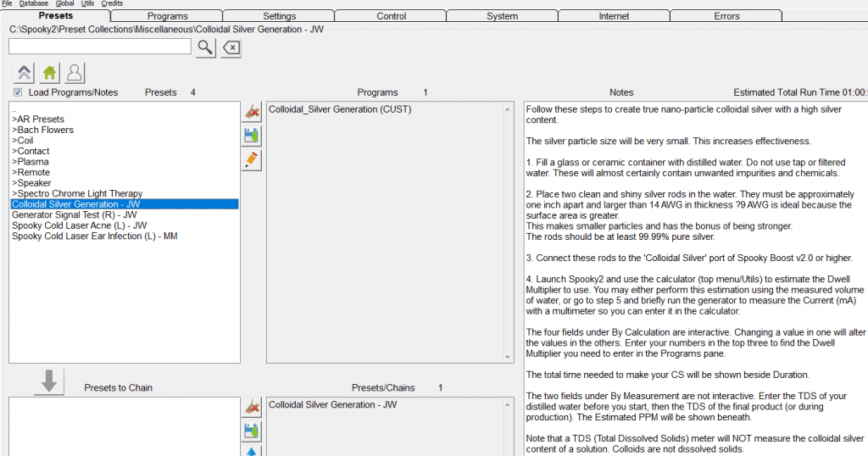This screenshot has width=868, height=456.
Task: Switch to the Programs tab
Action: [x=167, y=16]
